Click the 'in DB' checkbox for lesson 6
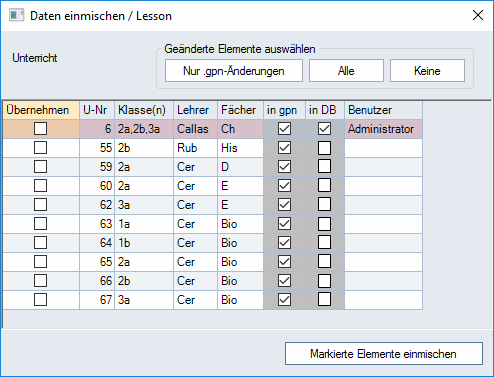The height and width of the screenshot is (377, 494). point(324,129)
